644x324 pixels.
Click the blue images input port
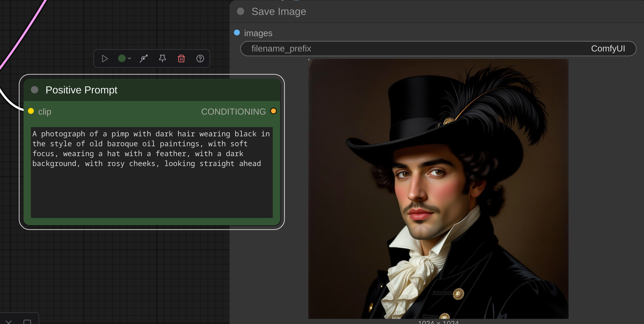click(x=237, y=33)
